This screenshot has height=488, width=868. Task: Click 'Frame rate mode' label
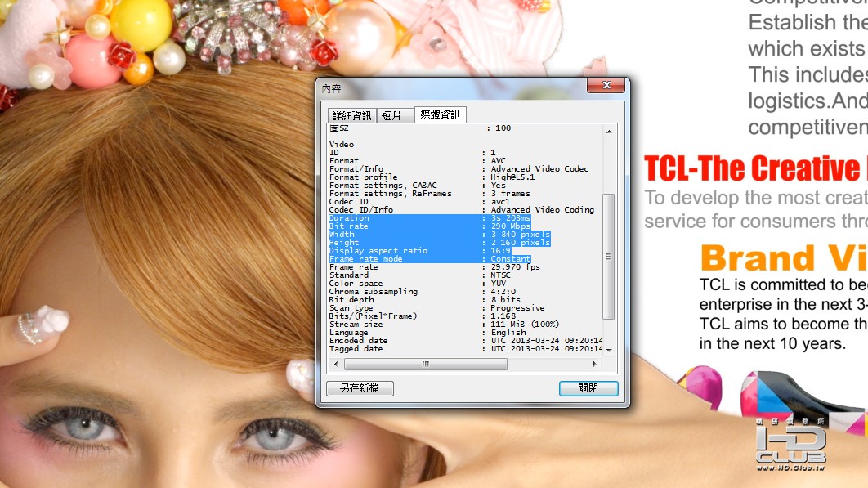tap(366, 258)
